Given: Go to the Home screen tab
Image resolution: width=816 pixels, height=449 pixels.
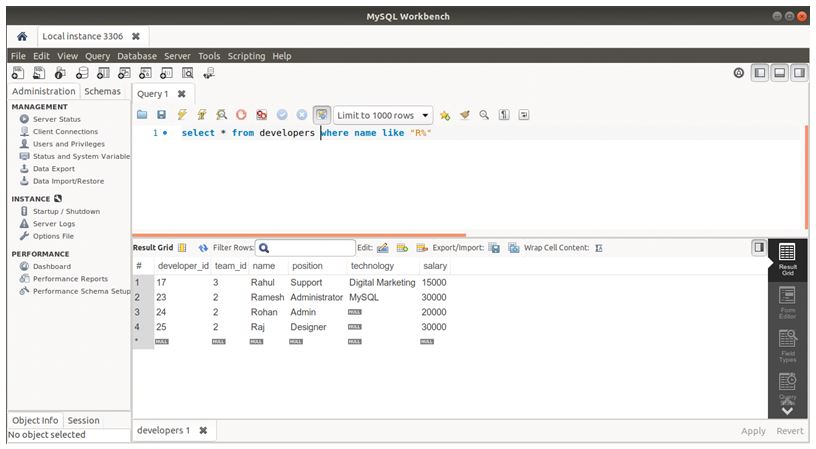Looking at the screenshot, I should pyautogui.click(x=22, y=36).
